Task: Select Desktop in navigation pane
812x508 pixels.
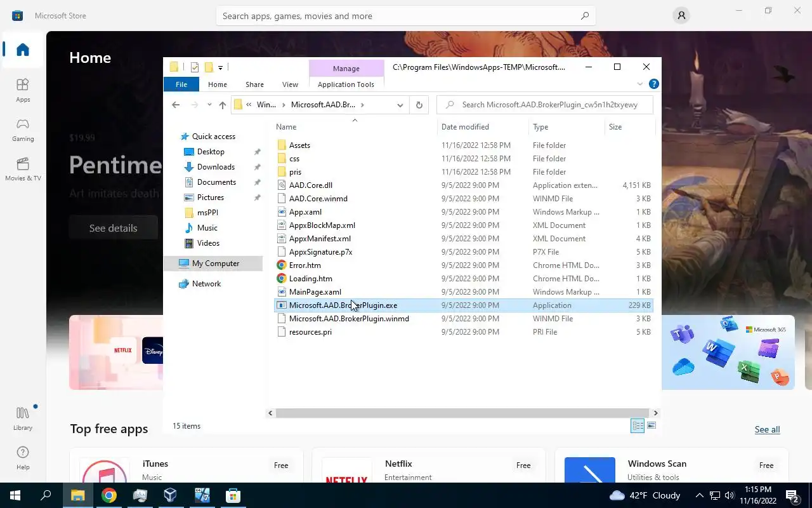Action: [211, 152]
